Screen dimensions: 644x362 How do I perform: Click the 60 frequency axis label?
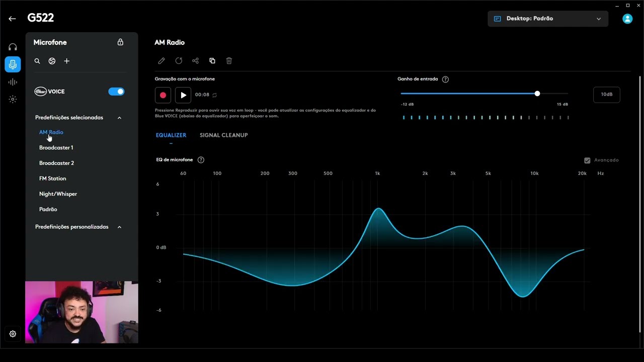[183, 173]
